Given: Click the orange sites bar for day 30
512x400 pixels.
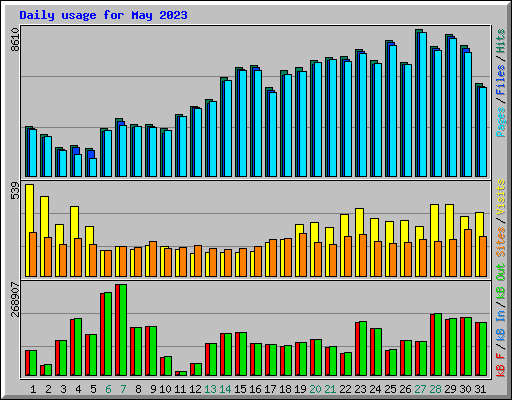Looking at the screenshot, I should 468,253.
